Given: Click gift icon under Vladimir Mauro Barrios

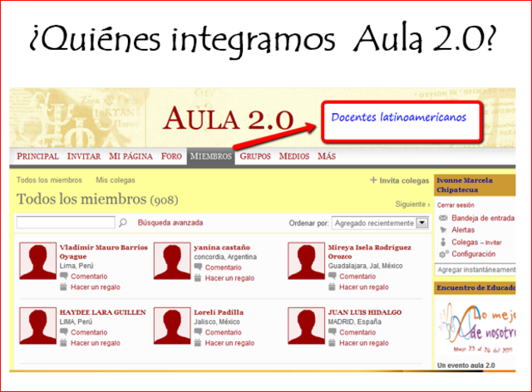Looking at the screenshot, I should point(63,287).
